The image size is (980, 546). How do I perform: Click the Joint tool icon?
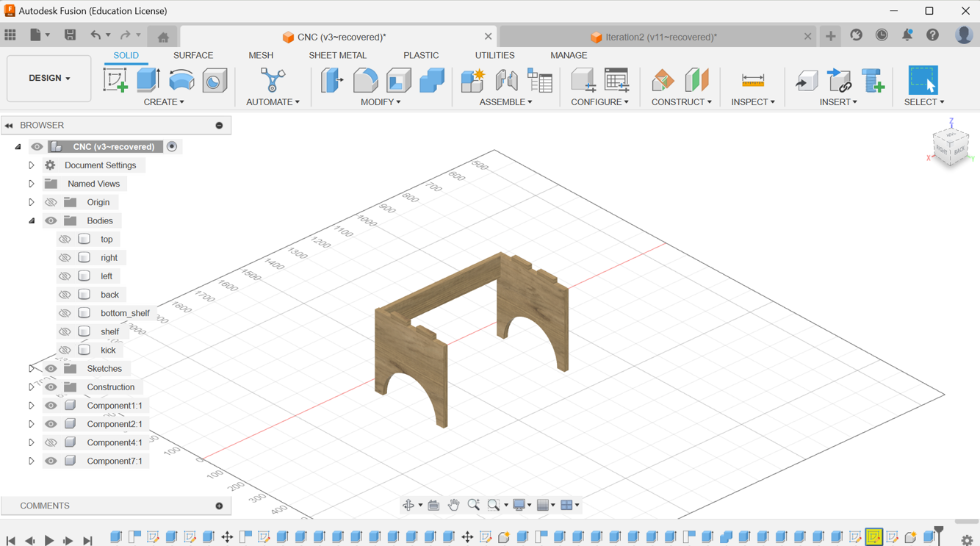(506, 80)
